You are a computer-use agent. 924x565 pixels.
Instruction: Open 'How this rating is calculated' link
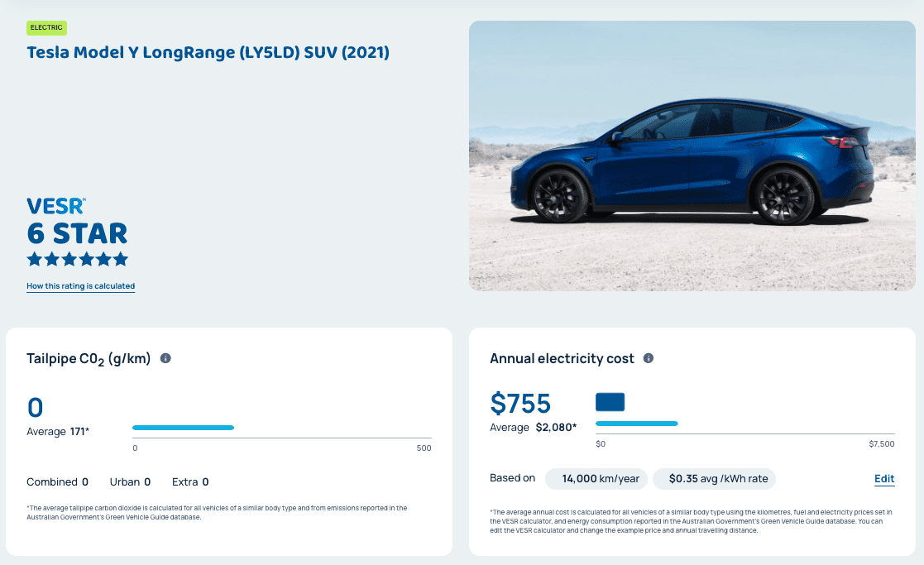(x=81, y=286)
